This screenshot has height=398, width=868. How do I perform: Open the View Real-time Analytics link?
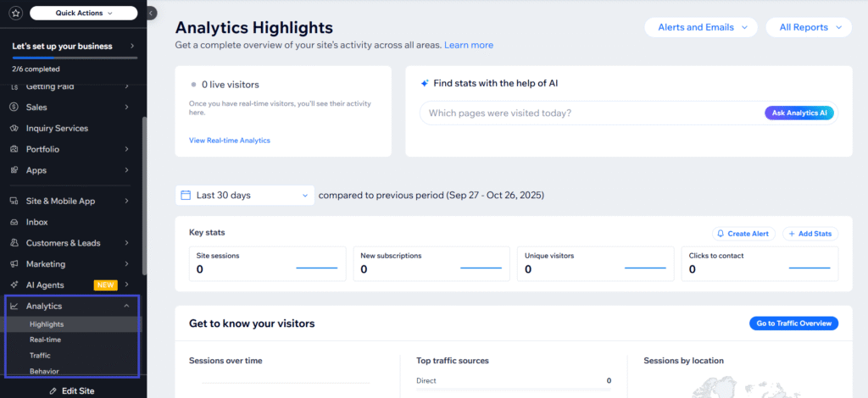tap(229, 141)
